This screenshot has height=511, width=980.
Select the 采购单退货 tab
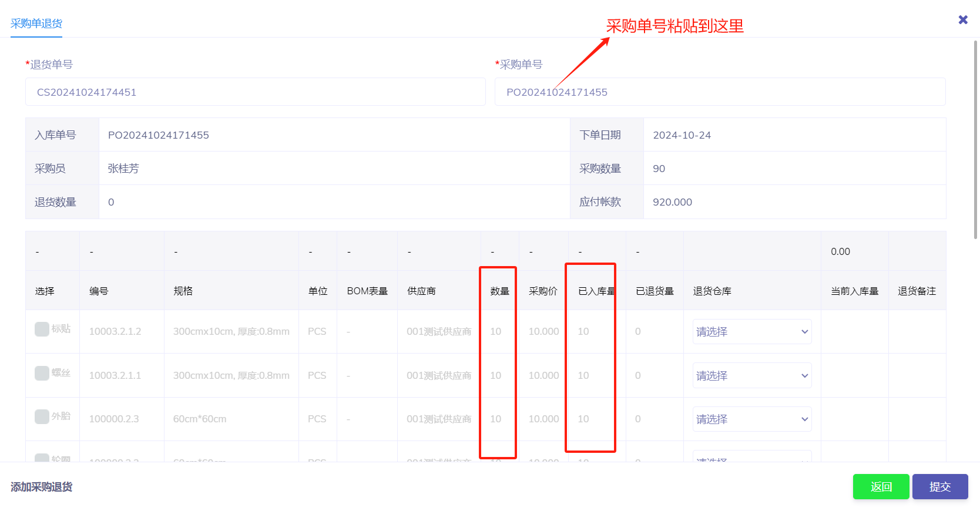(x=36, y=23)
